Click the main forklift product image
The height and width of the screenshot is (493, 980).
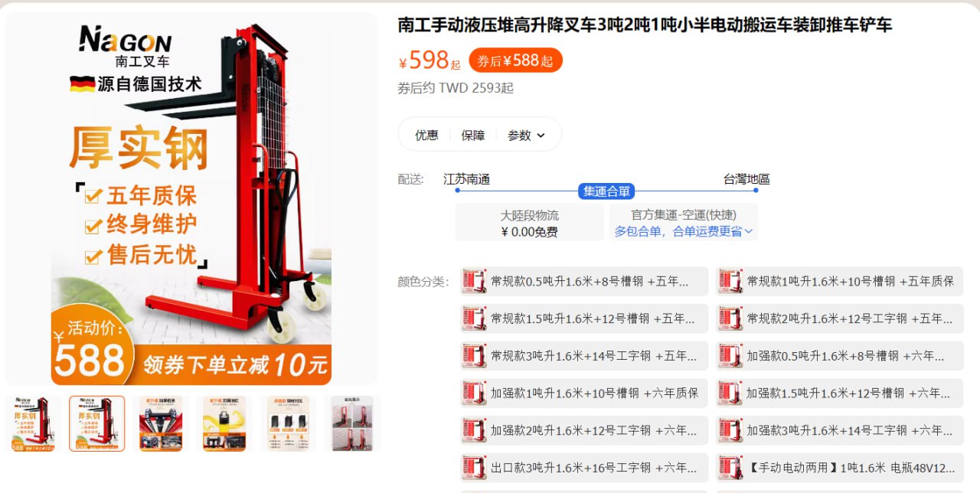pyautogui.click(x=191, y=199)
